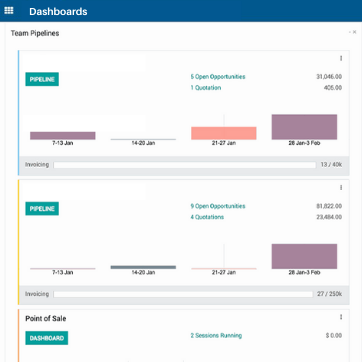Open the 1 Quotation link

pos(206,88)
